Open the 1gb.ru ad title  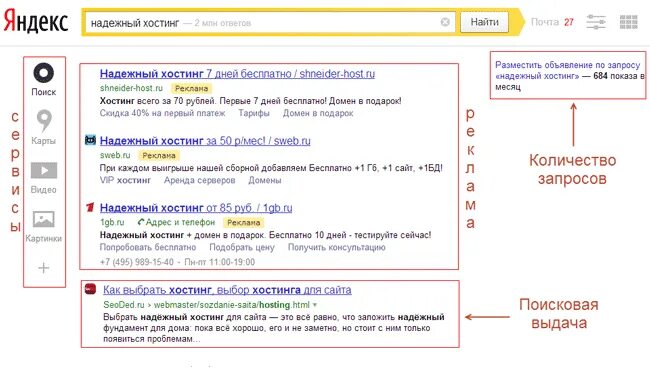[x=196, y=208]
